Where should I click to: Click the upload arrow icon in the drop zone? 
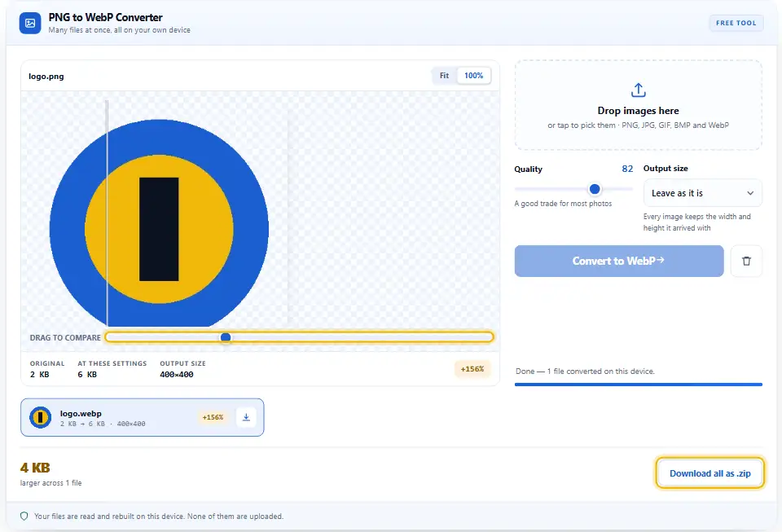click(x=638, y=90)
